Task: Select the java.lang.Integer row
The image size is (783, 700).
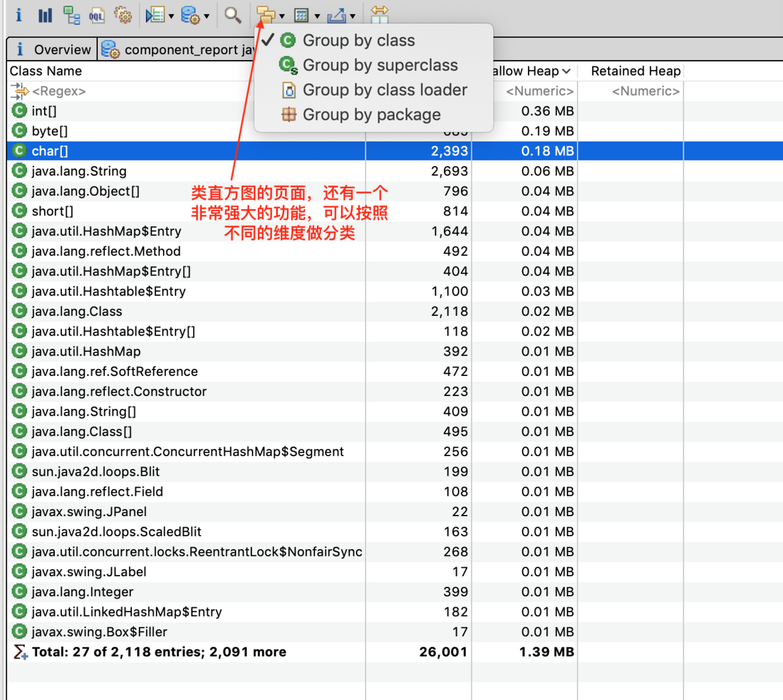Action: point(395,592)
